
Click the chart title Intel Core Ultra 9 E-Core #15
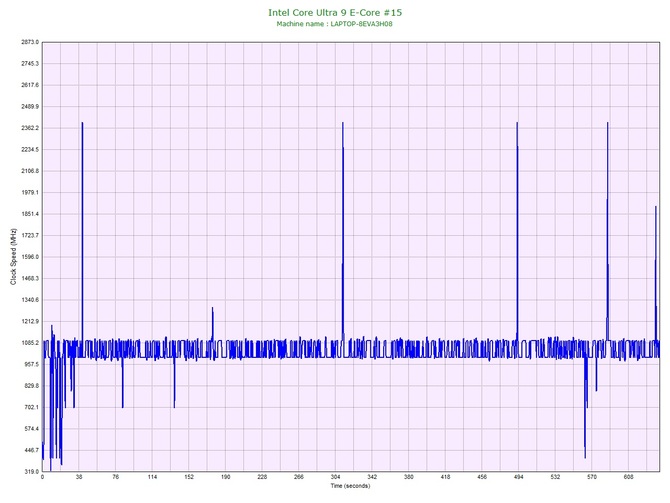tap(335, 12)
